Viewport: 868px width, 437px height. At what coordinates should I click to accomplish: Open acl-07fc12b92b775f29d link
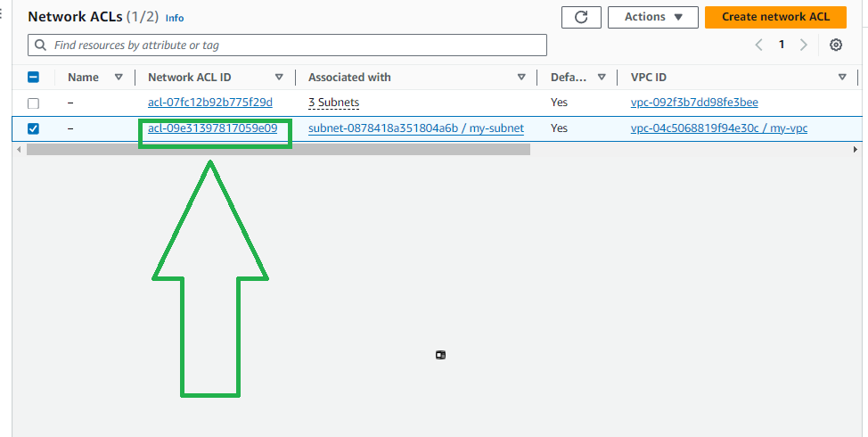[209, 103]
